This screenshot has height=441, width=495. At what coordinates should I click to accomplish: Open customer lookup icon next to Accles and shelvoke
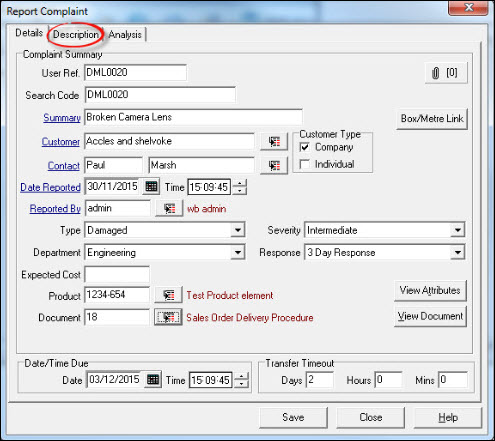(x=274, y=142)
